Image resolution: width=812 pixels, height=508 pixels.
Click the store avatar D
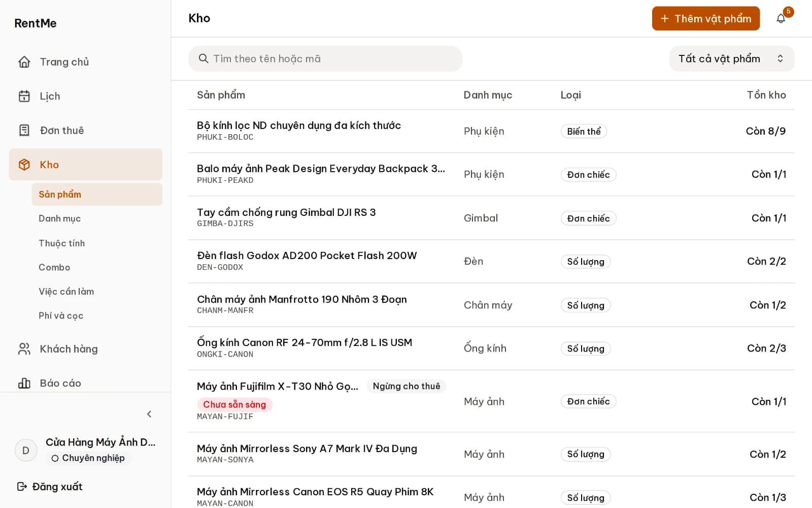coord(26,450)
